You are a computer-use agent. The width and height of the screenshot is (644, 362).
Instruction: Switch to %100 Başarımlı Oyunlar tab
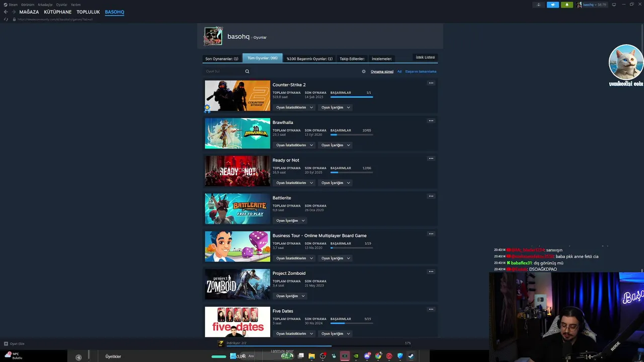(x=309, y=59)
